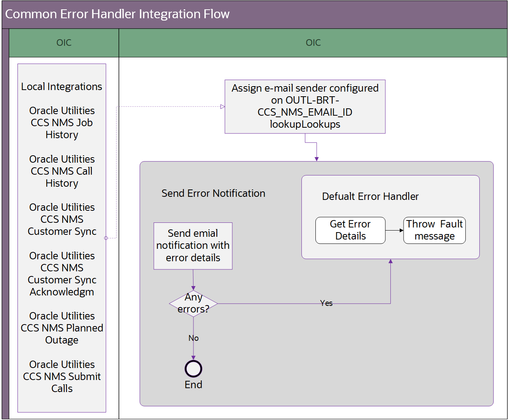Screen dimensions: 510x420
Task: Select the dashed connector from Local Integrations box
Action: point(167,106)
